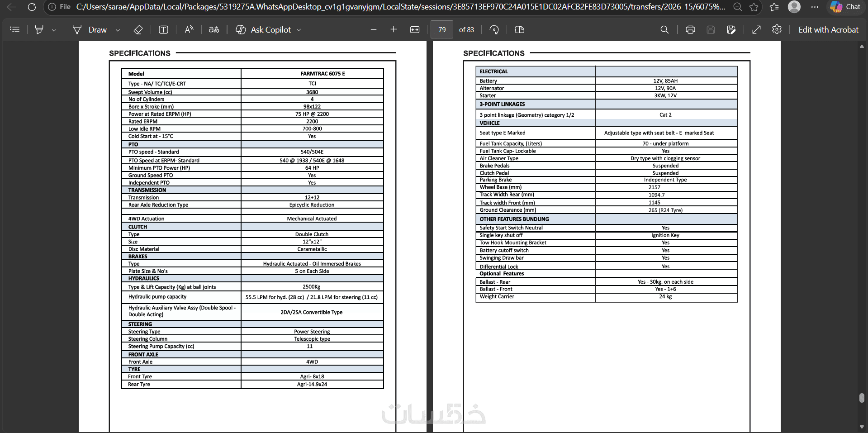Add a text box to PDF
Screen dimensions: 868x433
point(164,29)
